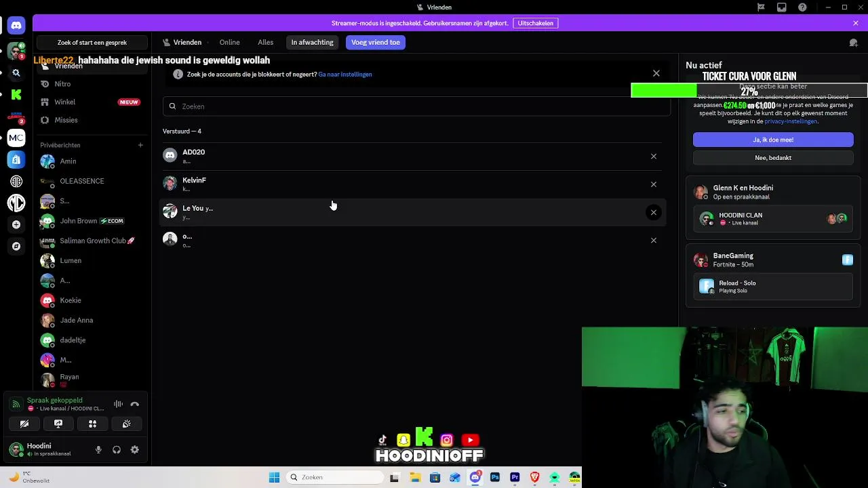Open the Shopify server icon
Viewport: 868px width, 488px height.
point(16,159)
